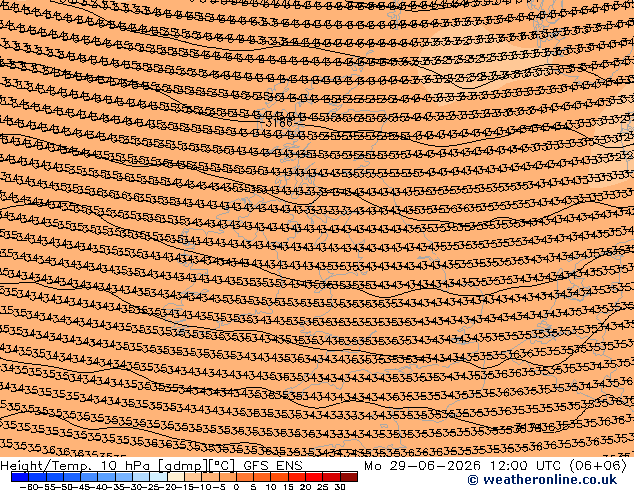Select the pale cream swatch between -20 and -15

click(x=175, y=477)
